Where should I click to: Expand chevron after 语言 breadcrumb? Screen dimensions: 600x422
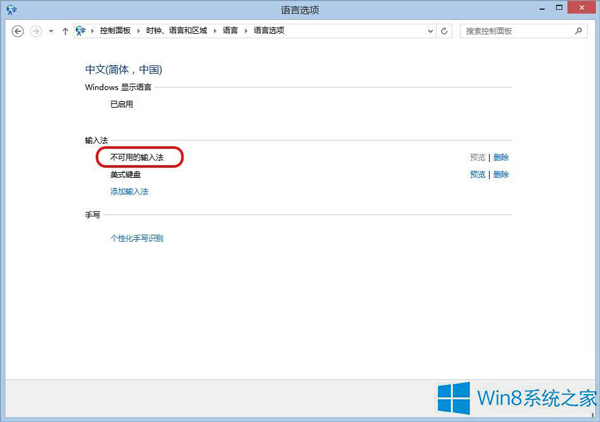click(246, 31)
